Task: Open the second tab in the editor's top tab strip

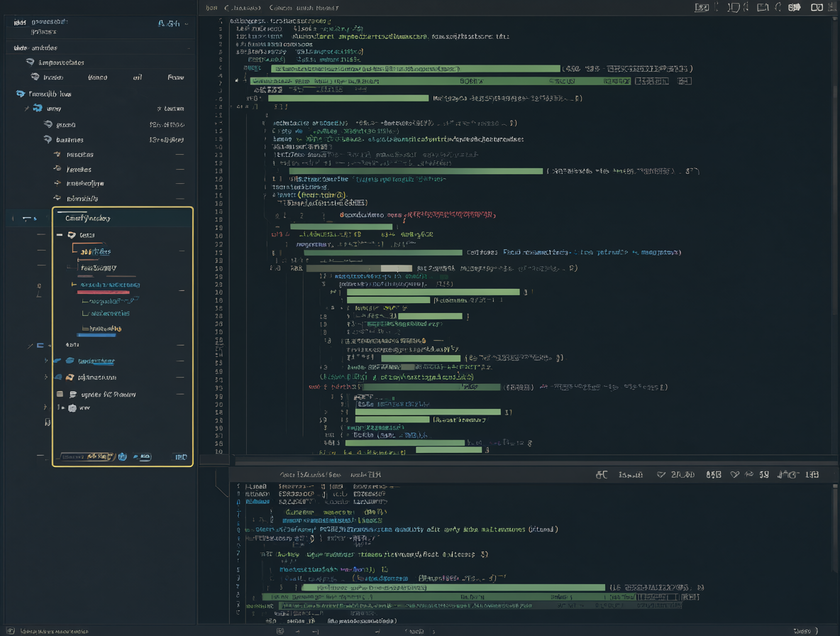Action: tap(243, 8)
